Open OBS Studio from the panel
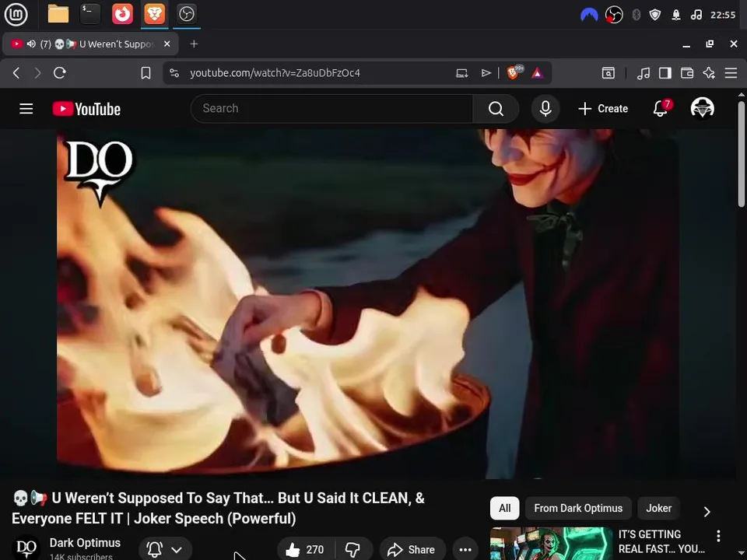This screenshot has width=747, height=560. [186, 14]
